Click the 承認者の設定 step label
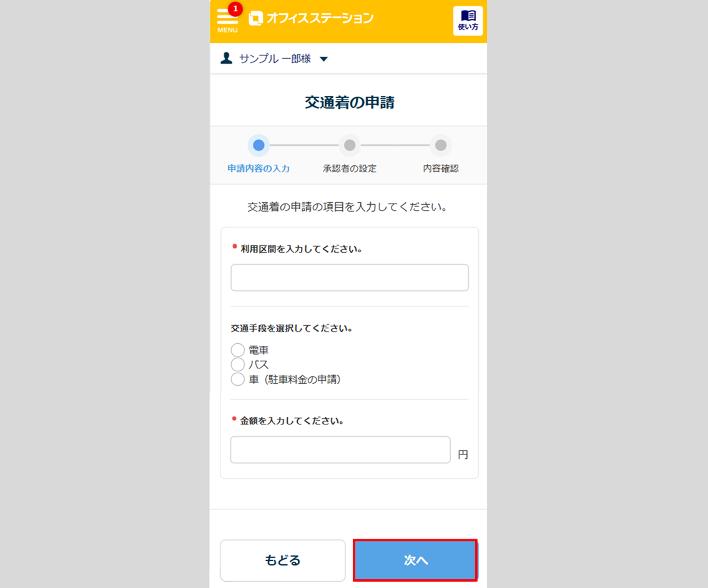The height and width of the screenshot is (588, 708). (350, 169)
